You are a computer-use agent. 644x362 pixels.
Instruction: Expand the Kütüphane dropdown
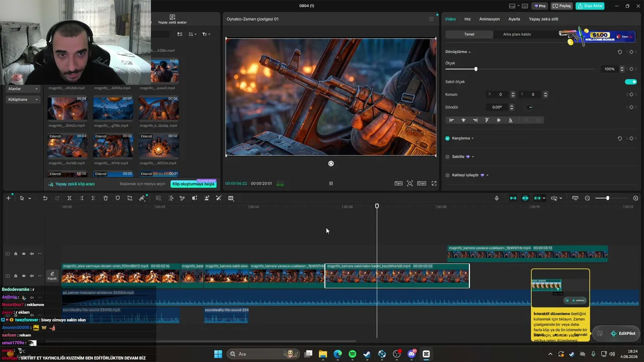point(23,100)
